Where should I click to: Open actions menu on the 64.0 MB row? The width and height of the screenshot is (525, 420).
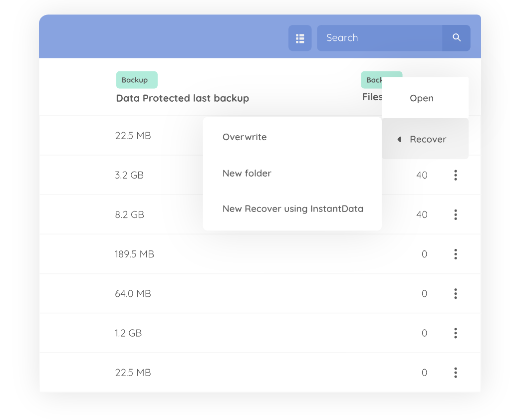click(x=455, y=294)
